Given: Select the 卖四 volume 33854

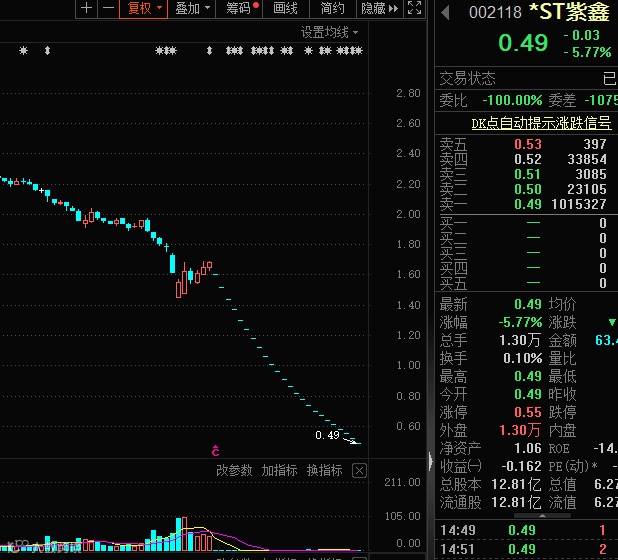Looking at the screenshot, I should click(587, 159).
